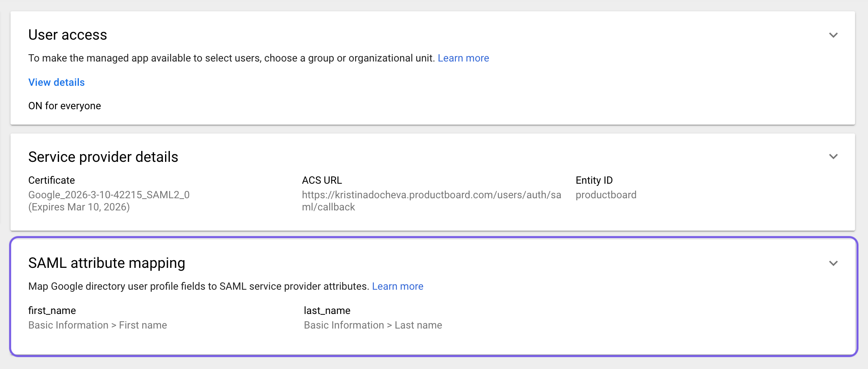Click certificate name Google_2026-3-10-42215_SAML2_0

tap(109, 195)
